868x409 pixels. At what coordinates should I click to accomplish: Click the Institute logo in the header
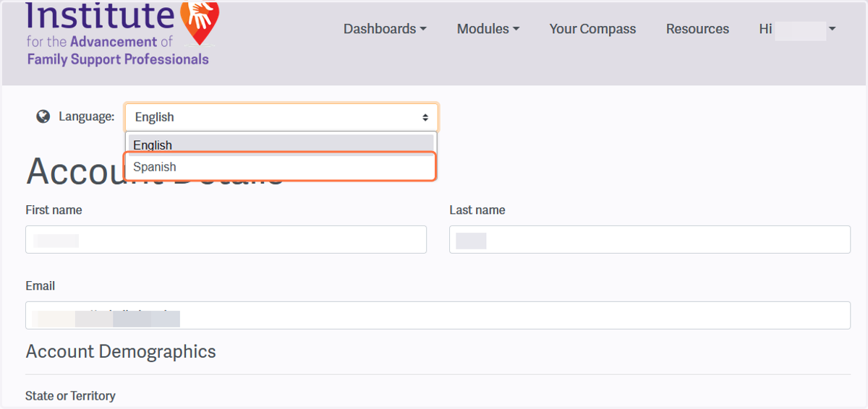pos(122,33)
